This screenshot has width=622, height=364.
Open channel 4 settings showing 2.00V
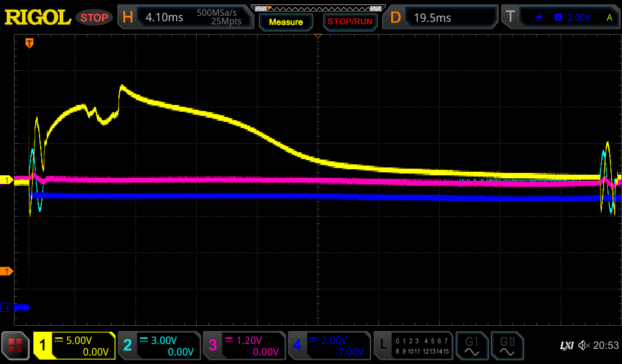329,346
